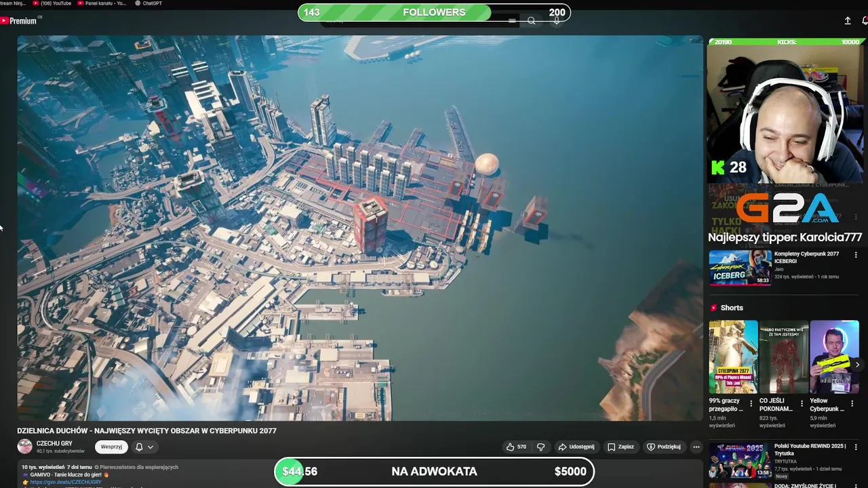
Task: Open menu for Kompletny Cyberpunk ICEBERG video
Action: tap(856, 256)
